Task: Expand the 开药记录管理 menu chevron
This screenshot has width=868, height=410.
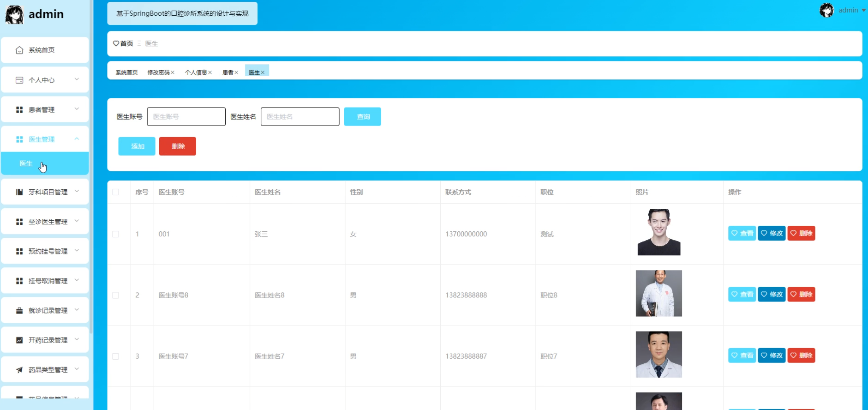Action: 77,339
